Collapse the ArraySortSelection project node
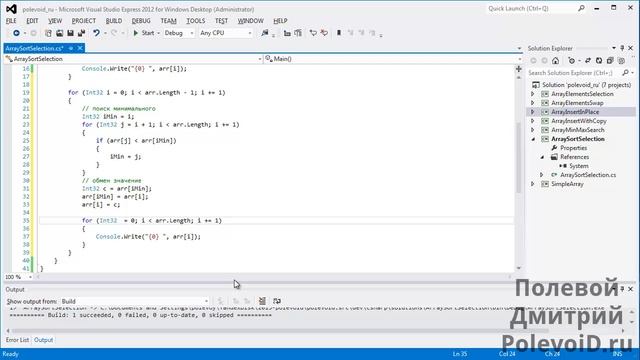This screenshot has width=640, height=360. click(x=533, y=139)
